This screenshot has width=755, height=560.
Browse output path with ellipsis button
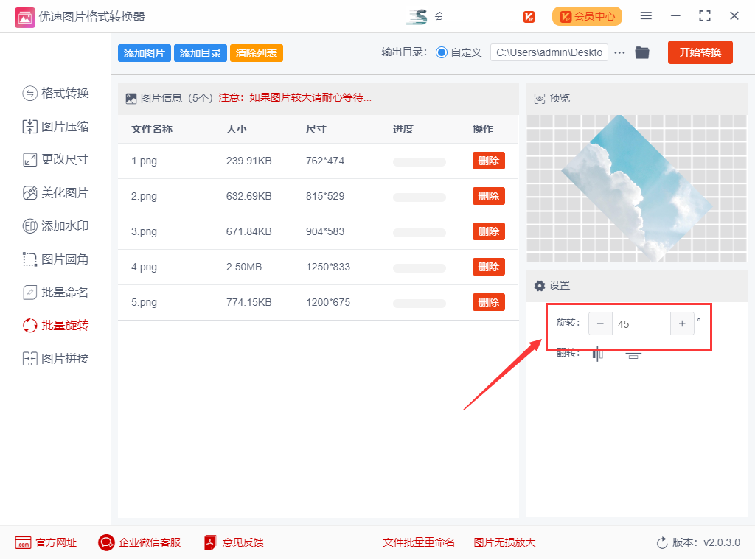619,52
